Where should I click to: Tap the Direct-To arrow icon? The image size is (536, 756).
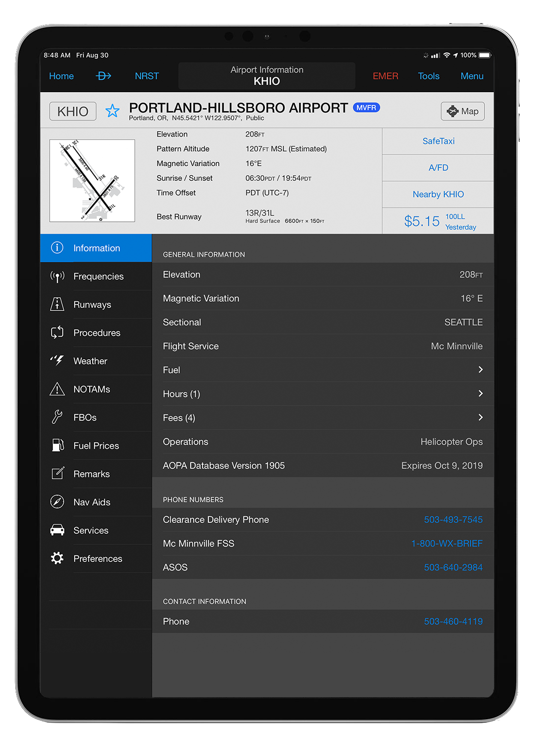(103, 76)
